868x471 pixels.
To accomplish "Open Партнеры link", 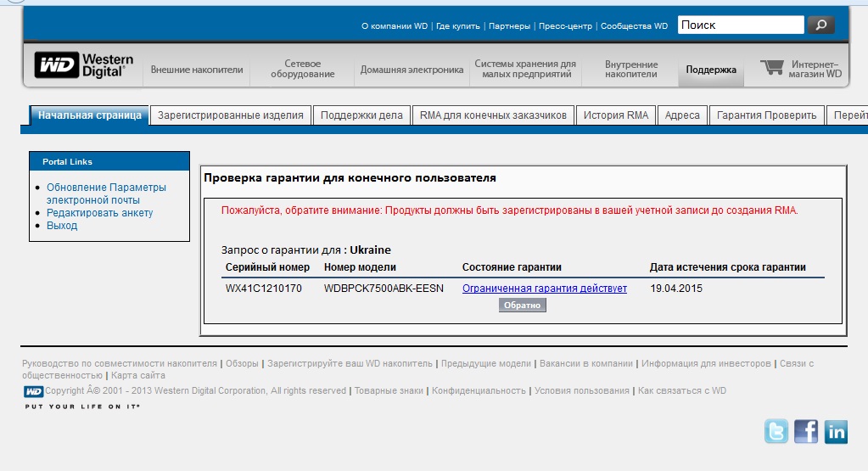I will pyautogui.click(x=509, y=26).
